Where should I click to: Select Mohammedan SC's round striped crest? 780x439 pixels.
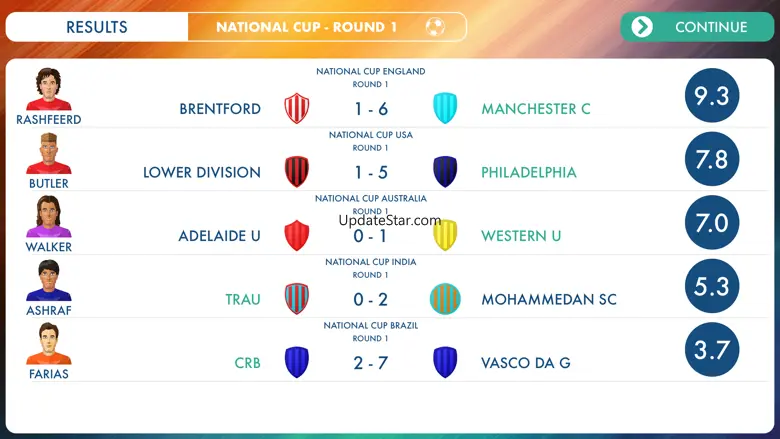click(445, 299)
